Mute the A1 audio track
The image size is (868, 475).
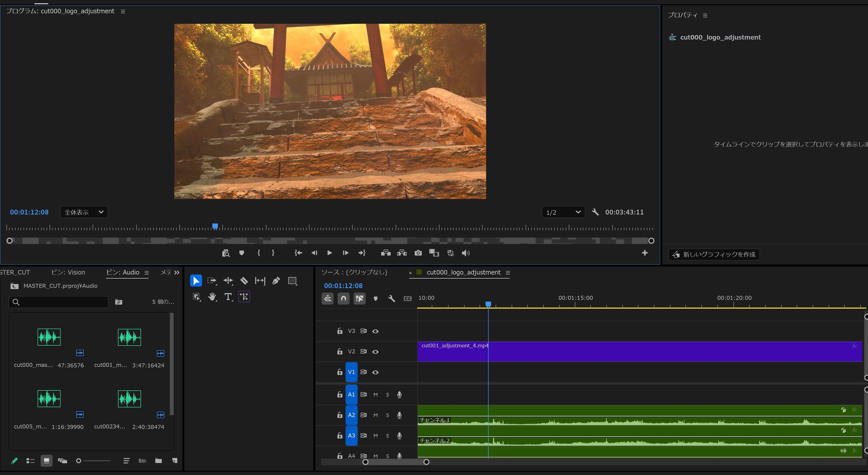(375, 395)
